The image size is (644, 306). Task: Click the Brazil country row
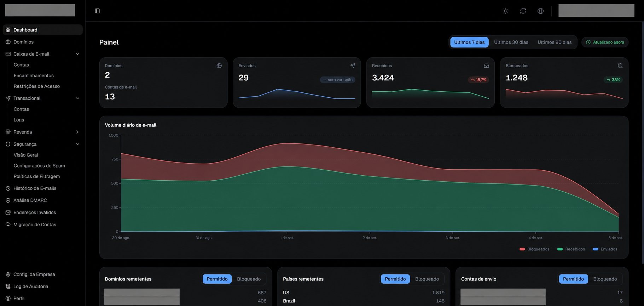coord(364,301)
